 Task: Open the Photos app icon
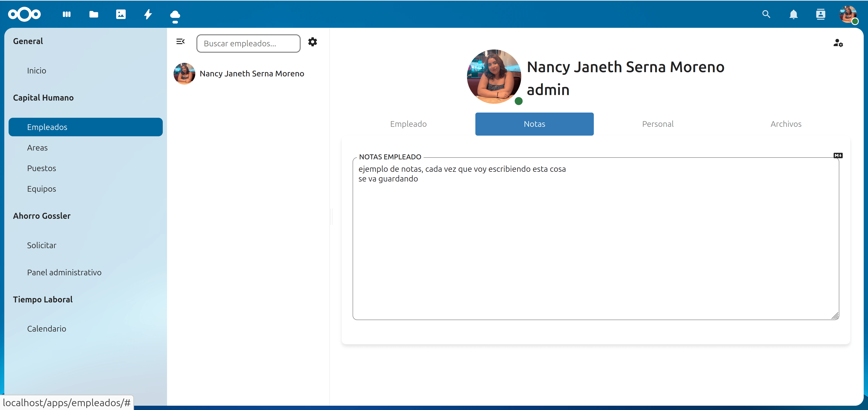(x=121, y=14)
